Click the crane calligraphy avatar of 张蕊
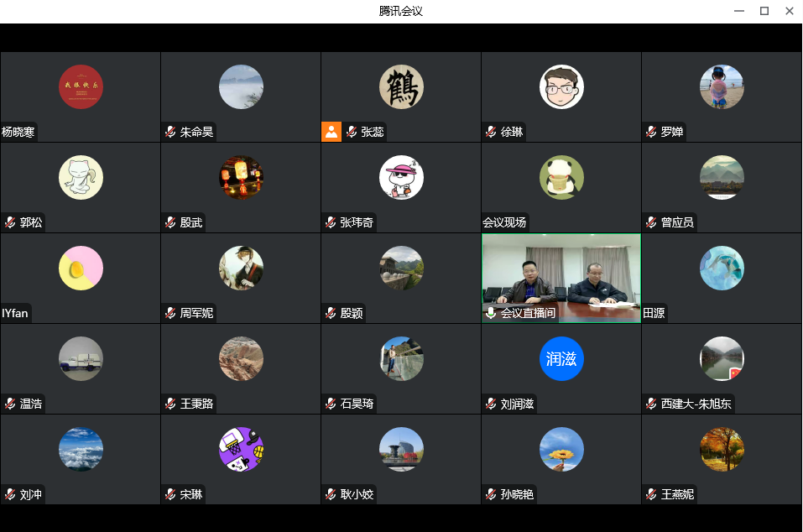803x532 pixels. click(x=401, y=87)
